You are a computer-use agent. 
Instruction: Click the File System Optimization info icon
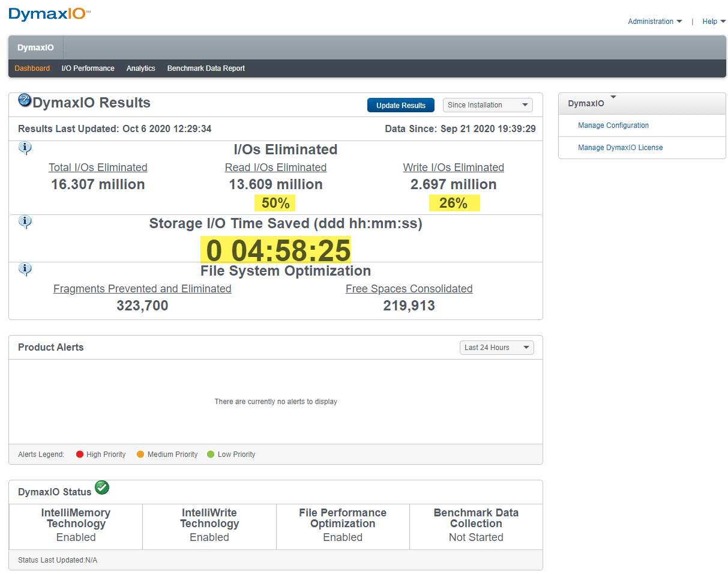[x=25, y=269]
